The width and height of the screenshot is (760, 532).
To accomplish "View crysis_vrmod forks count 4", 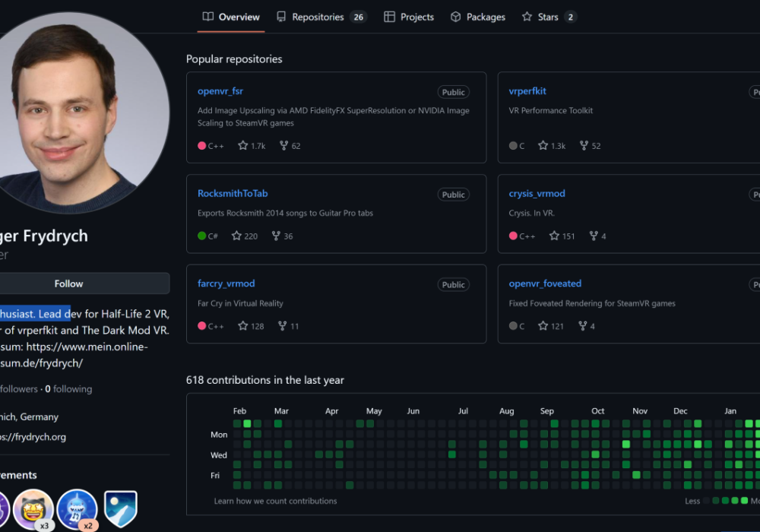I will pos(597,236).
